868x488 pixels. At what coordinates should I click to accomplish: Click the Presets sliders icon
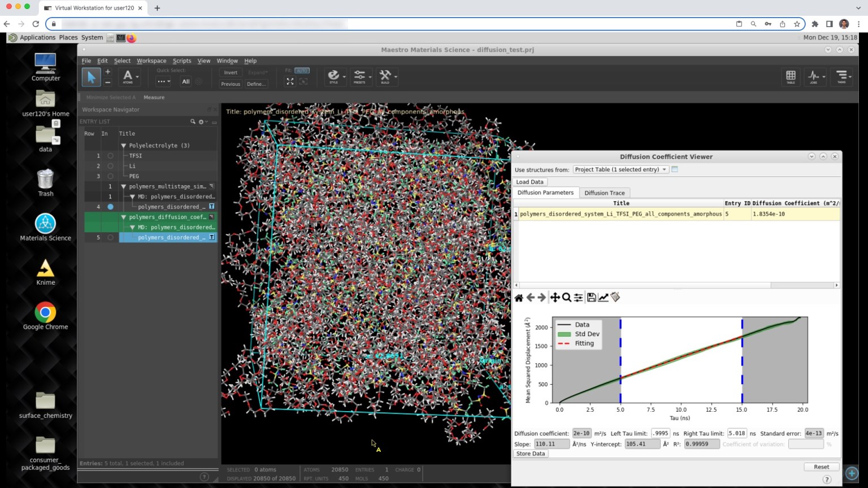coord(359,76)
